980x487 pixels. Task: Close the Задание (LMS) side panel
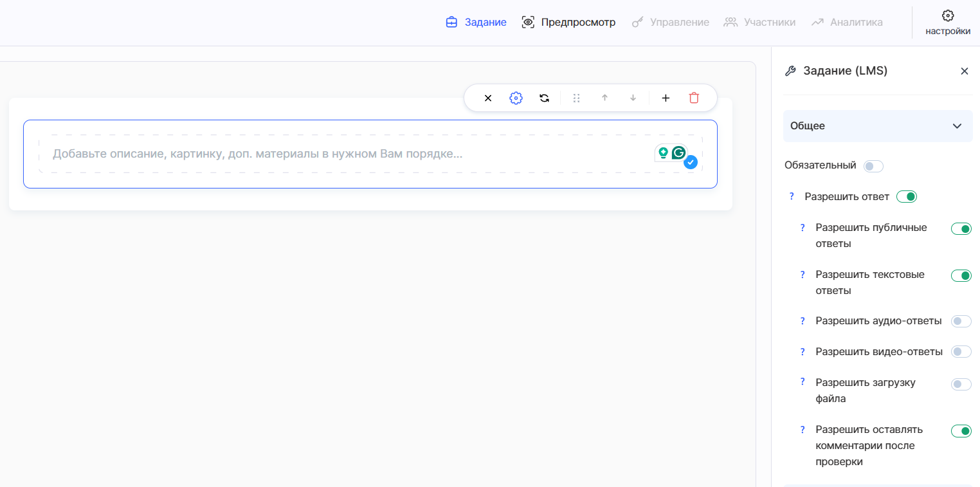point(964,71)
